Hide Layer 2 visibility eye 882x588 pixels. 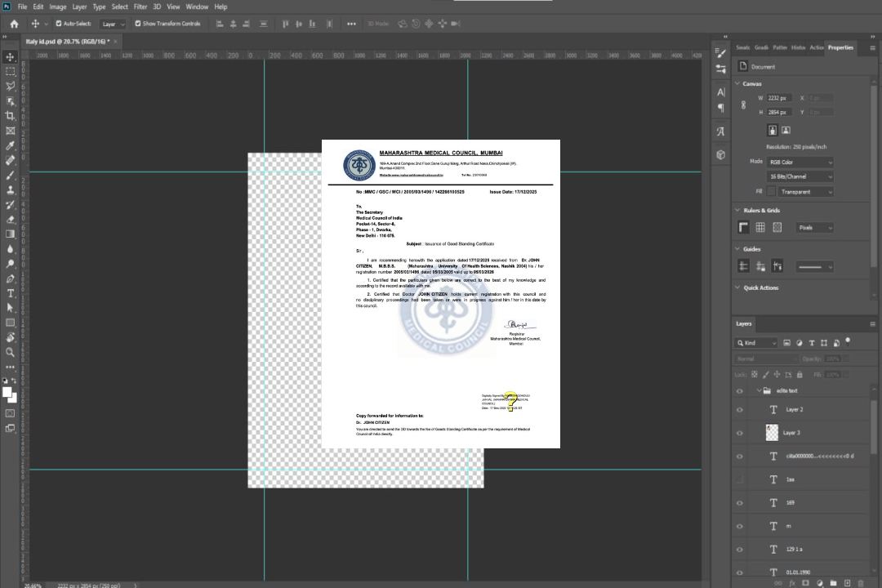tap(740, 410)
